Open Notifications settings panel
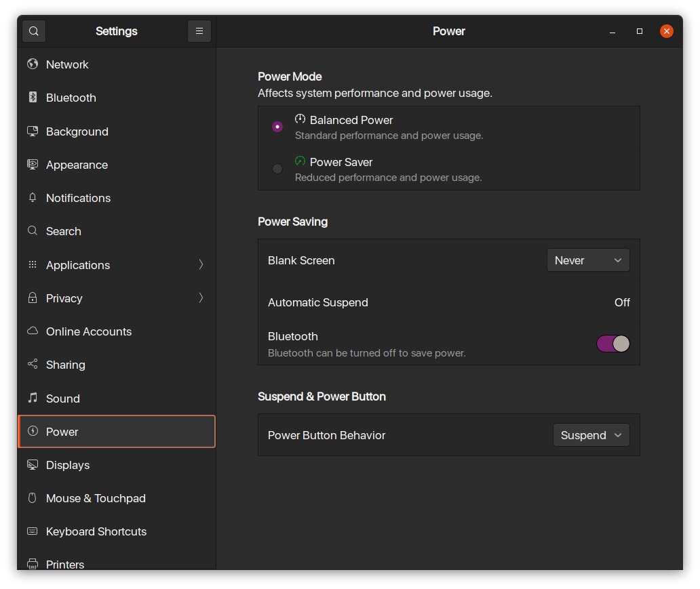The width and height of the screenshot is (700, 589). click(x=117, y=198)
